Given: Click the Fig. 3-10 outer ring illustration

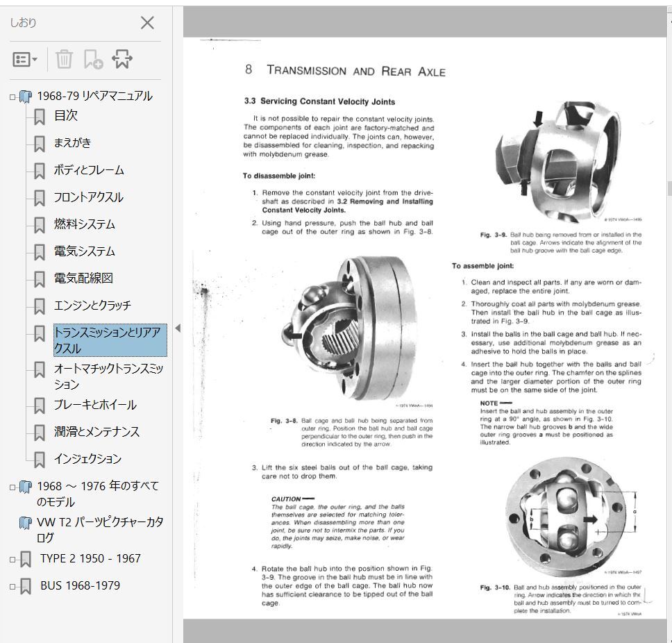Looking at the screenshot, I should (x=568, y=517).
